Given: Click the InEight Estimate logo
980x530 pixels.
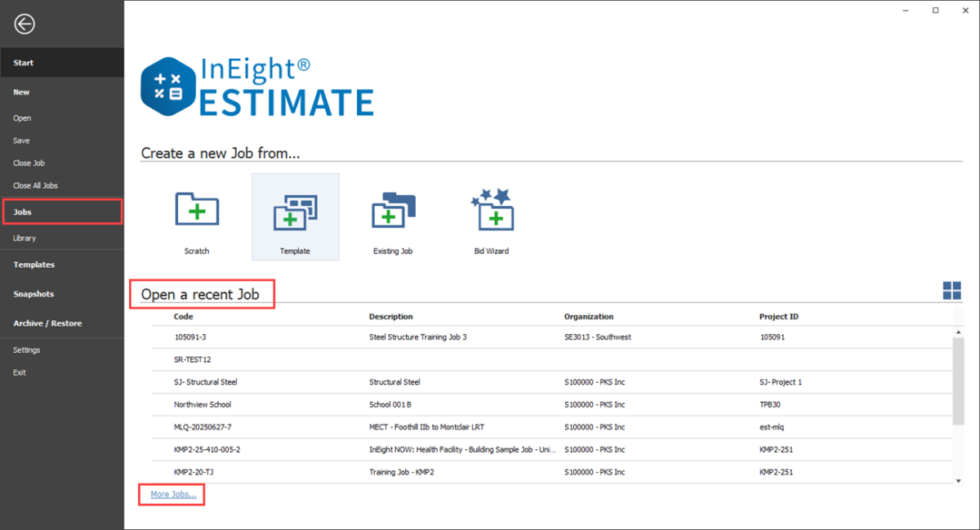Looking at the screenshot, I should click(x=258, y=87).
